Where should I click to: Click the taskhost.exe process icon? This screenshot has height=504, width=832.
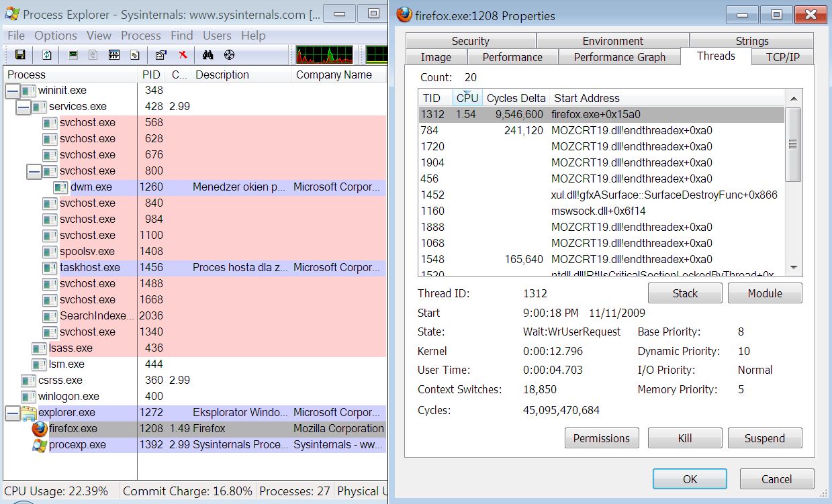[50, 267]
